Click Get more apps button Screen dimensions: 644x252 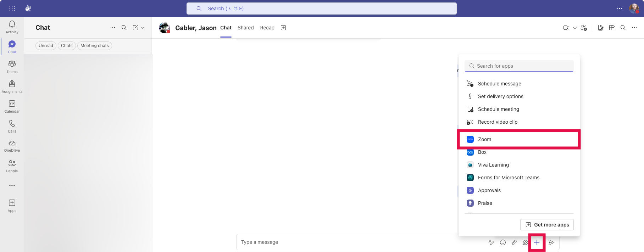[x=547, y=225]
